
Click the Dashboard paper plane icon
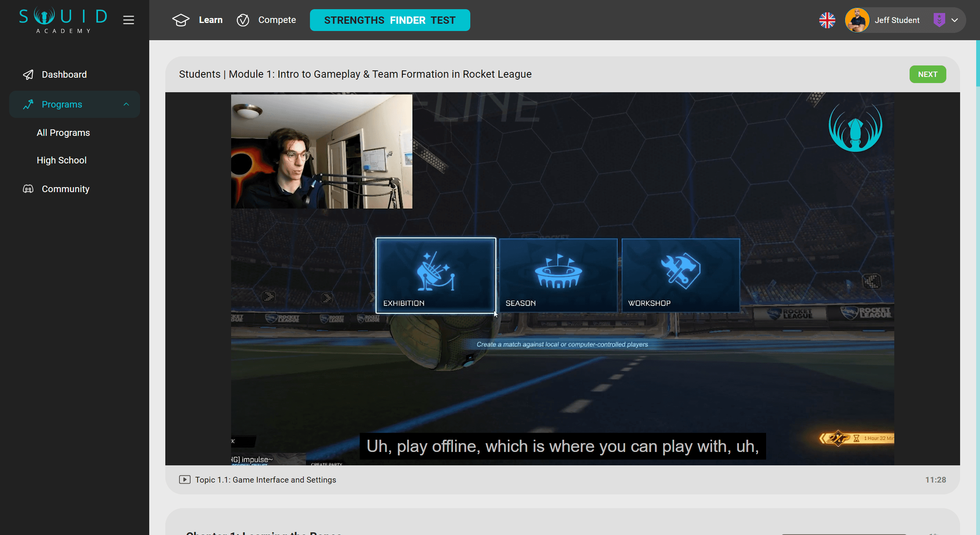click(x=28, y=74)
